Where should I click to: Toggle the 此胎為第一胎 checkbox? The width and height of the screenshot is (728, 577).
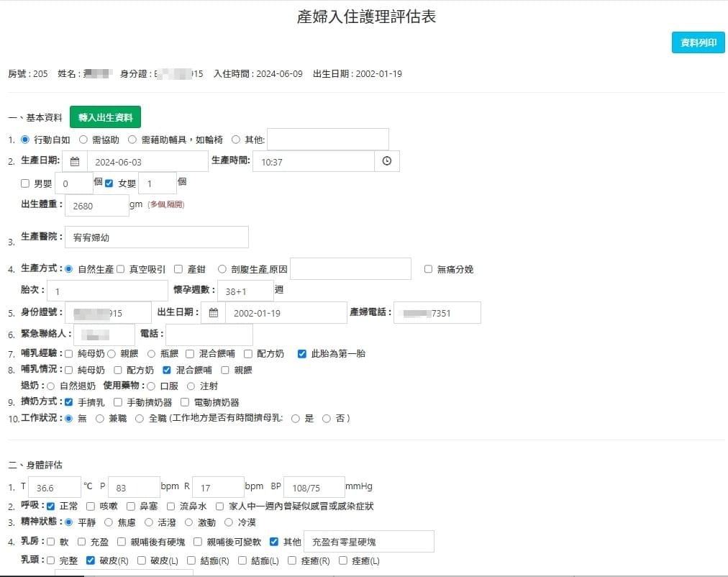click(x=302, y=354)
